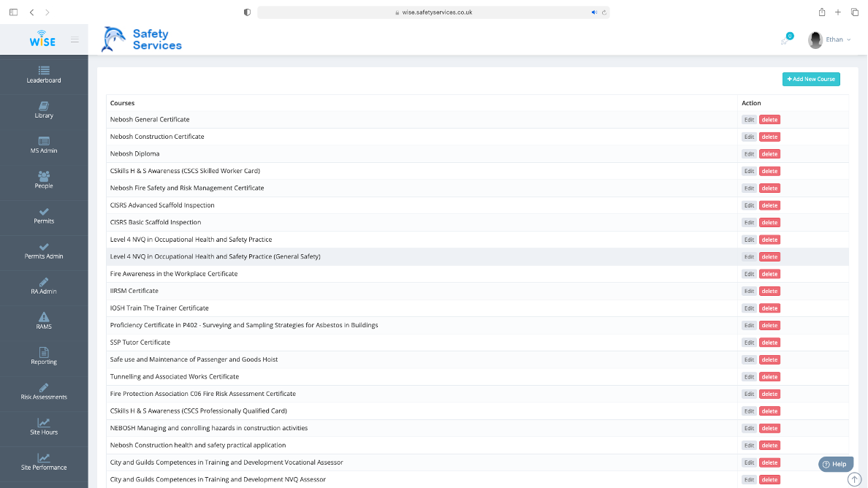Mute tab audio via speaker icon

pyautogui.click(x=594, y=12)
